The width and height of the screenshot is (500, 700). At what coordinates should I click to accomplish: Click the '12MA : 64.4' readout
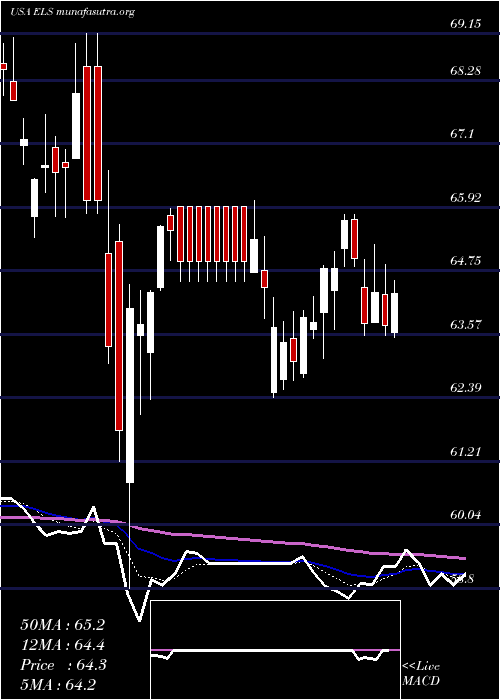(x=62, y=645)
